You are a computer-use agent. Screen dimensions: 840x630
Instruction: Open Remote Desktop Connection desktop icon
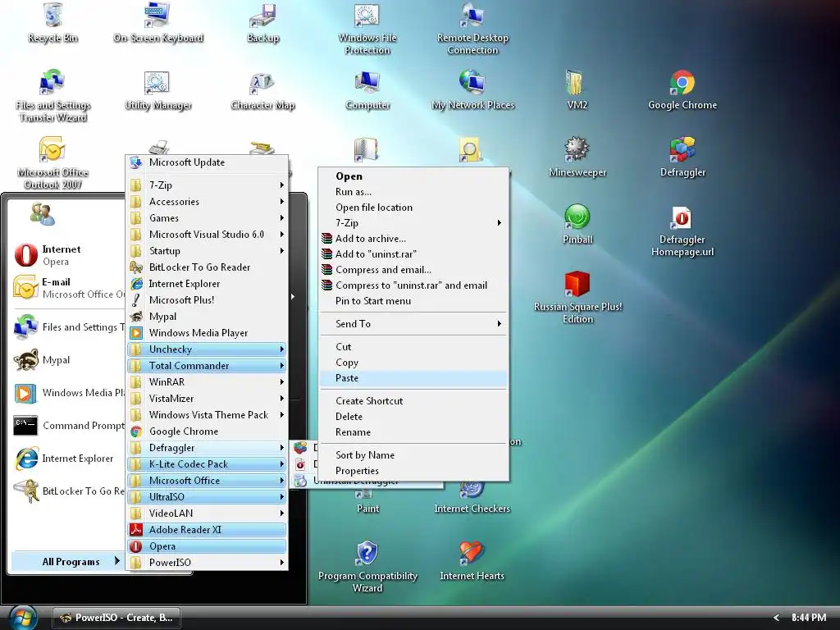coord(472,28)
